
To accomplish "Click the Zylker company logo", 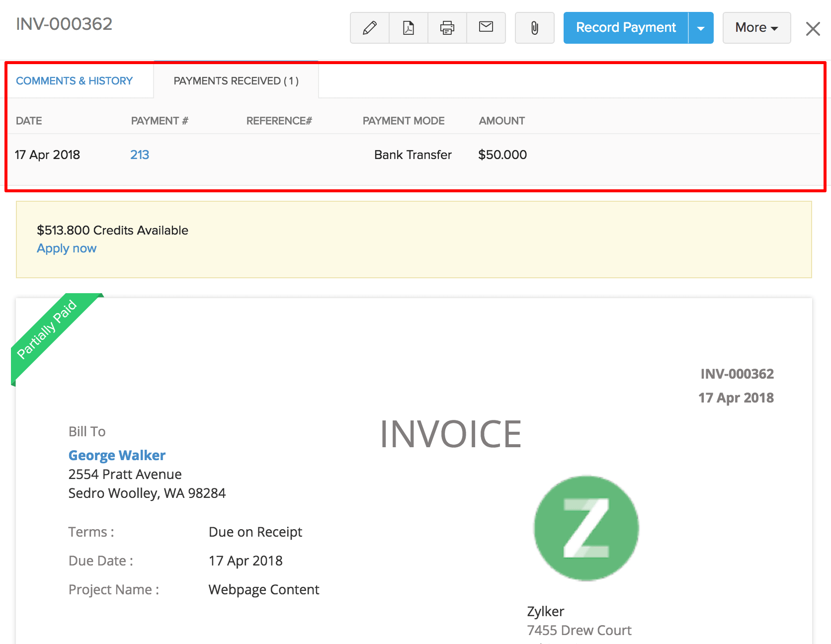I will point(585,528).
